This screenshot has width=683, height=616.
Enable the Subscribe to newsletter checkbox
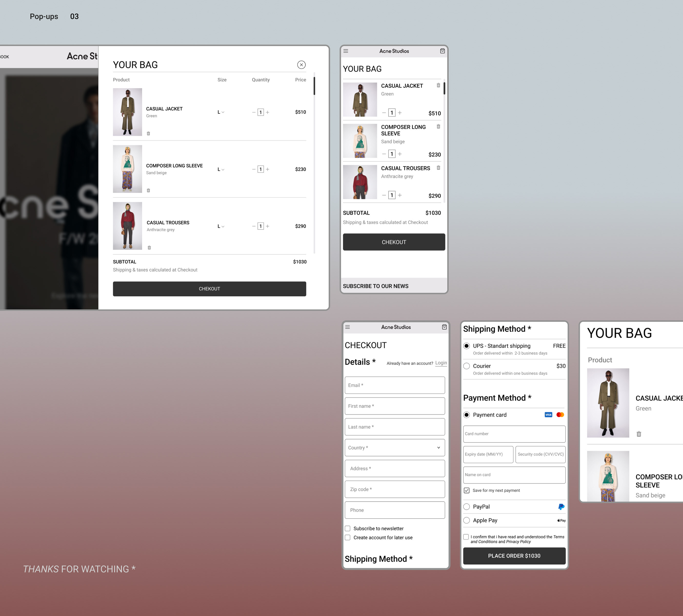click(x=347, y=528)
